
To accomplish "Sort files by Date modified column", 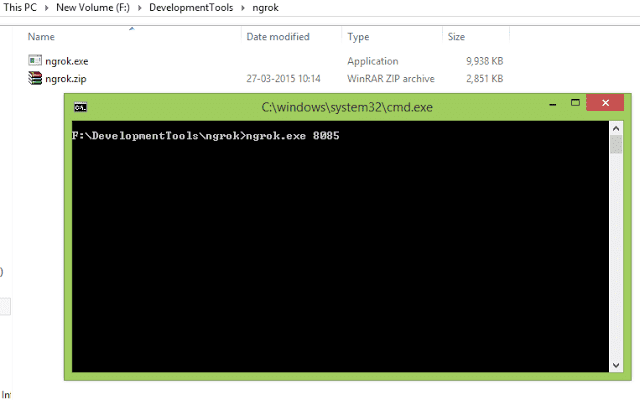I will [278, 37].
